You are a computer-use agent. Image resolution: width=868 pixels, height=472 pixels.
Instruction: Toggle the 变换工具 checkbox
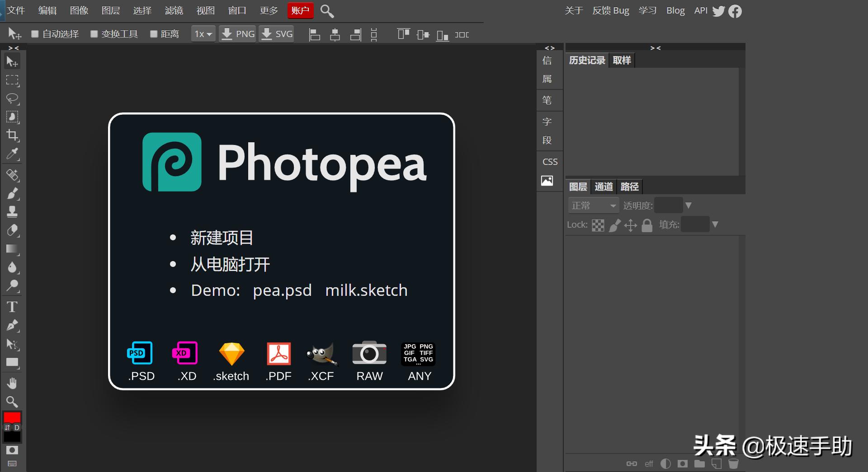pos(94,33)
